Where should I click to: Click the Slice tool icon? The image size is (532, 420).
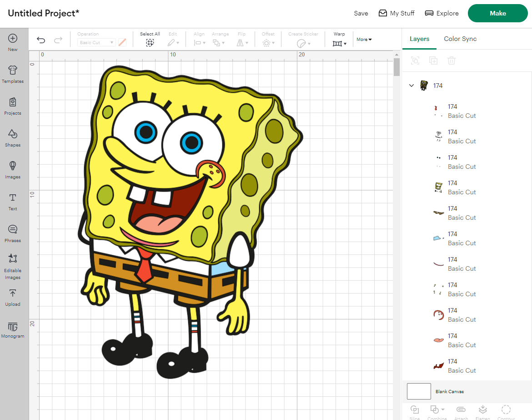point(415,410)
